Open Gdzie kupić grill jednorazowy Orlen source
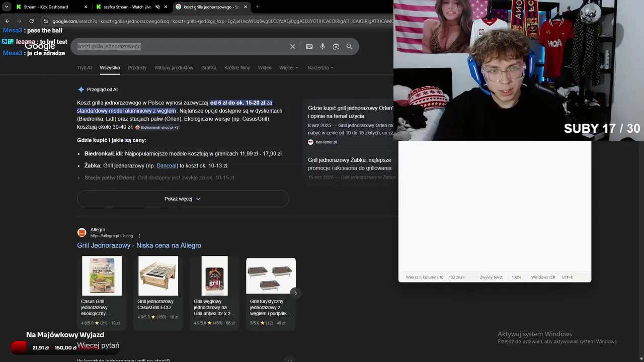The height and width of the screenshot is (362, 644). 351,112
